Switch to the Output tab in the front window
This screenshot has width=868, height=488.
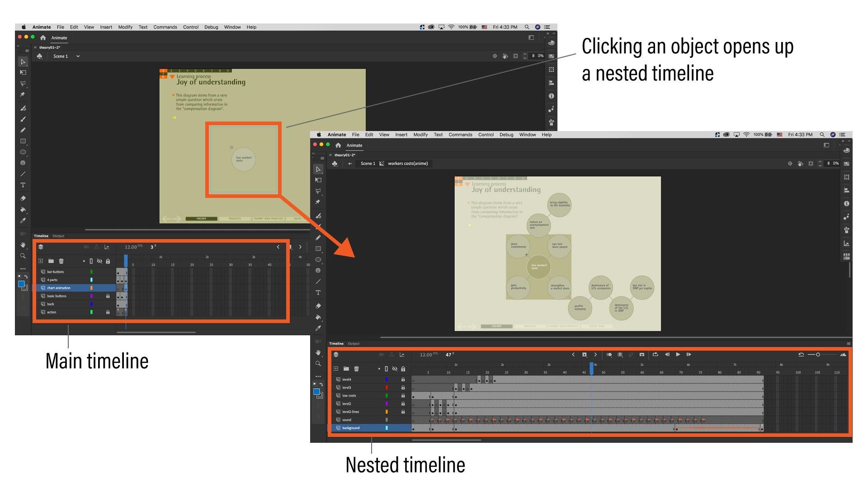pyautogui.click(x=354, y=344)
